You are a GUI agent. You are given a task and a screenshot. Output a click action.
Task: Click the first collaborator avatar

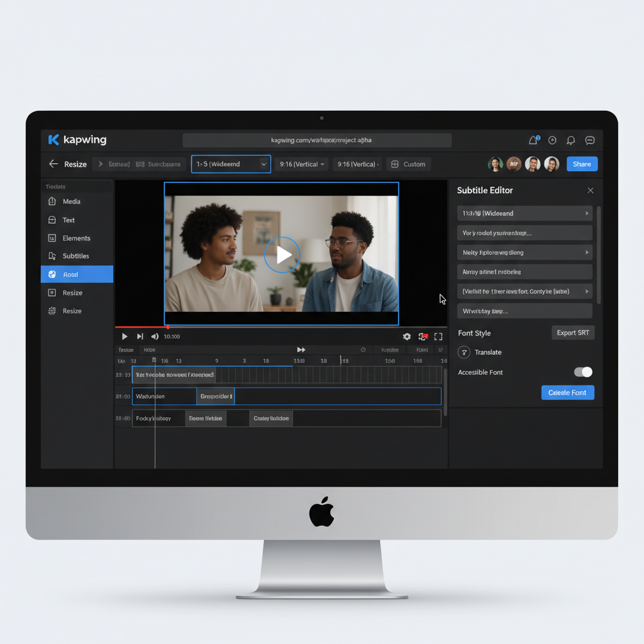tap(496, 164)
